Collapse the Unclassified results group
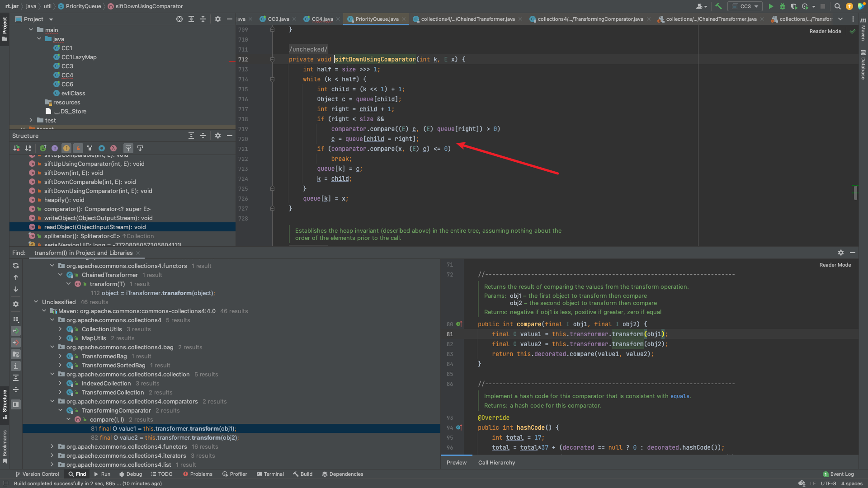This screenshot has width=868, height=488. pos(36,302)
